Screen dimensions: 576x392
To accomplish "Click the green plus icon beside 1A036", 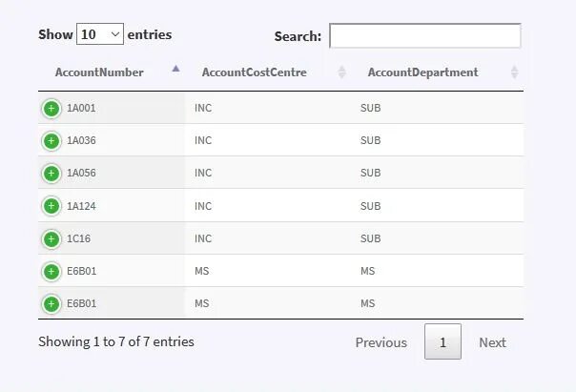I will pyautogui.click(x=51, y=141).
